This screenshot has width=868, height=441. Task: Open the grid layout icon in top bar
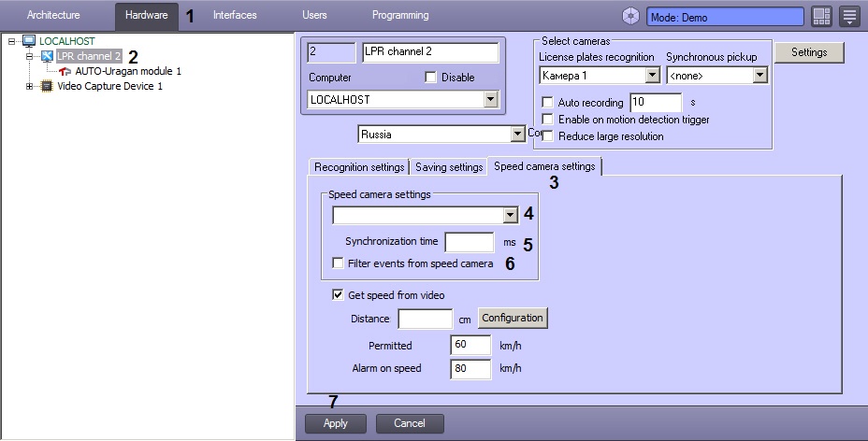821,17
